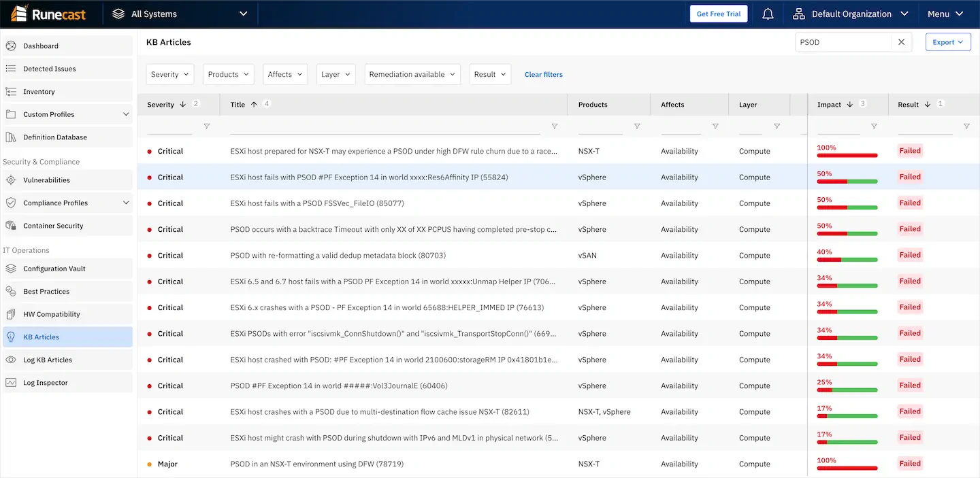Clear the PSOD search with the X icon
The image size is (980, 478).
[x=901, y=42]
